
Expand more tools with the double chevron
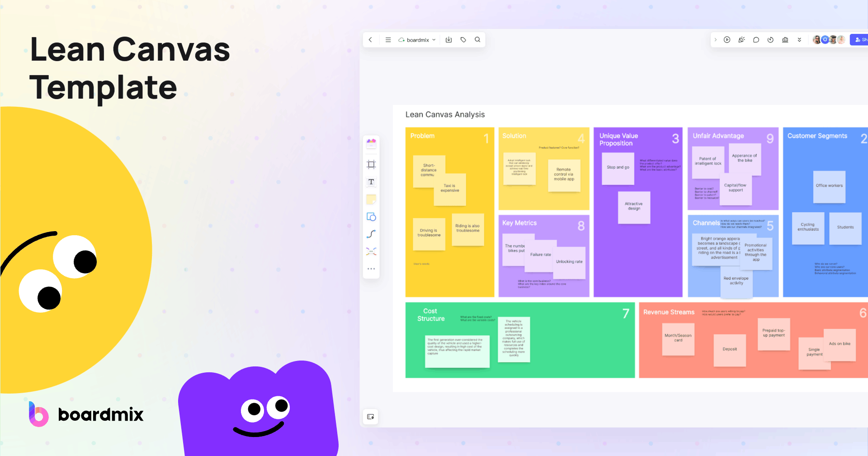799,40
